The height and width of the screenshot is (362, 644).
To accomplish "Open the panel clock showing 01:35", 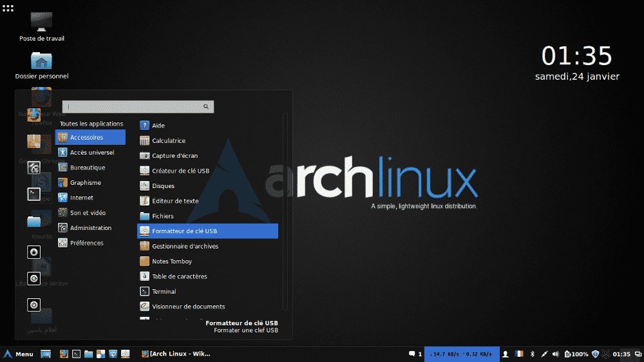I will [x=621, y=354].
